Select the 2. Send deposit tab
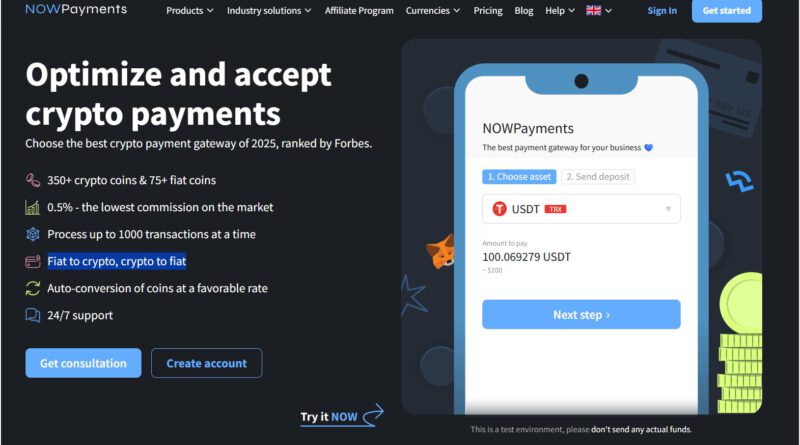This screenshot has height=445, width=800. click(x=598, y=177)
